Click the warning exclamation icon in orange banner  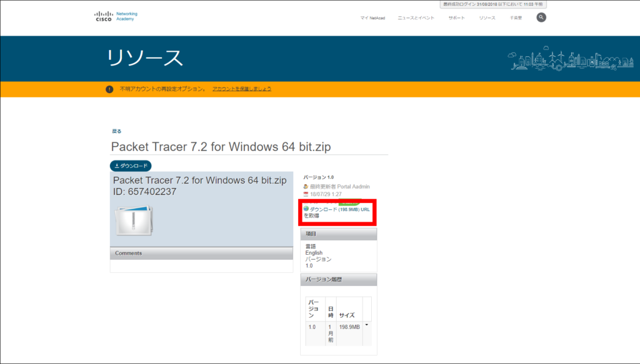point(109,89)
